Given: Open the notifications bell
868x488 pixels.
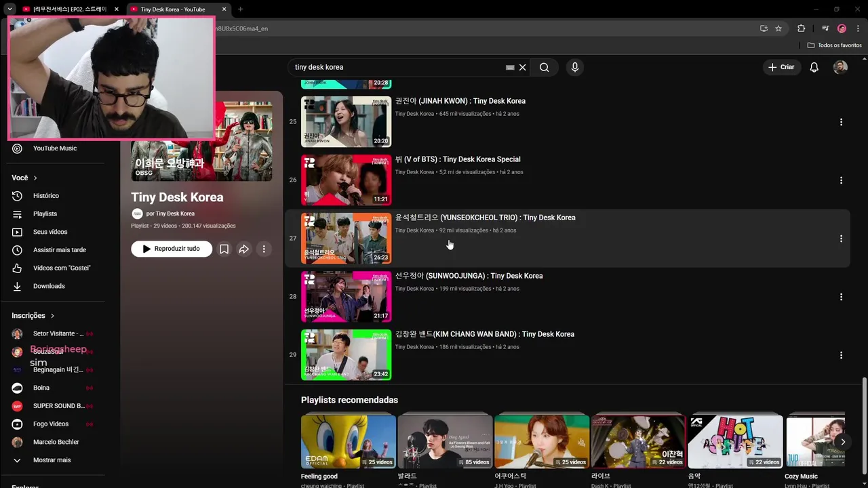Looking at the screenshot, I should [x=814, y=67].
